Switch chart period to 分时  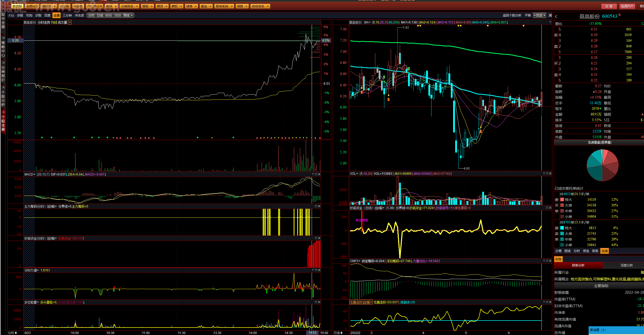[x=91, y=15]
